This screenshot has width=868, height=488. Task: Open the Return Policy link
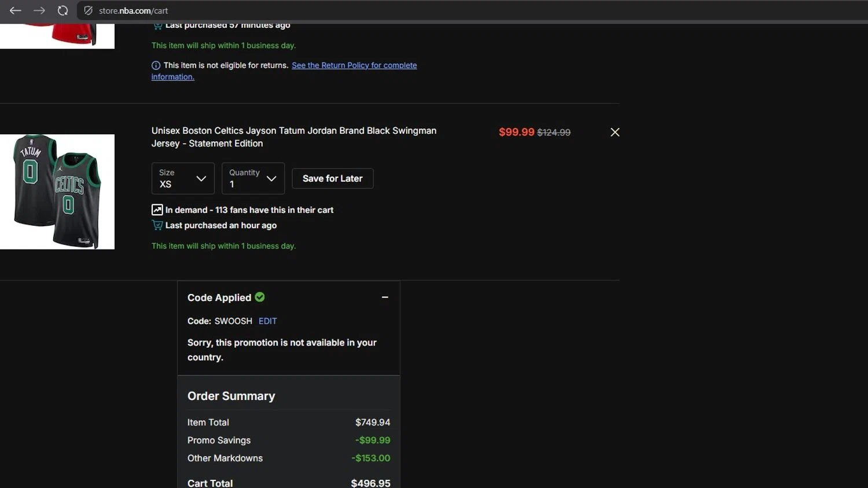(284, 71)
